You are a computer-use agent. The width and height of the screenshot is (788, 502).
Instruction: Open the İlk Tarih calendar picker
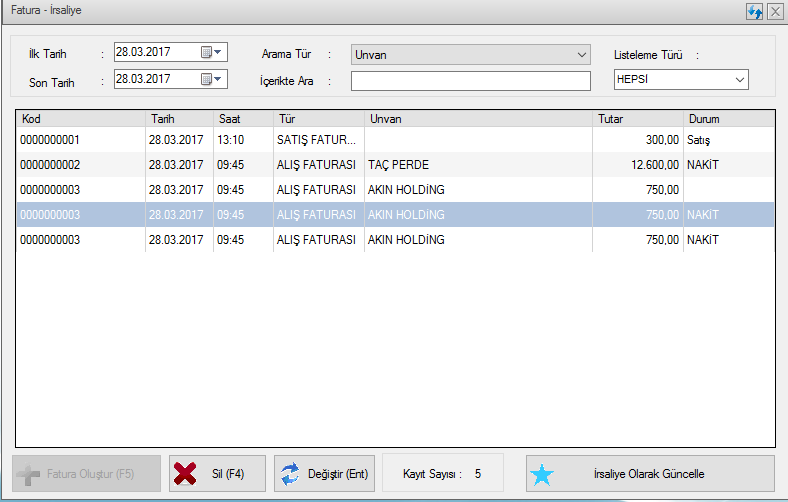(x=213, y=52)
